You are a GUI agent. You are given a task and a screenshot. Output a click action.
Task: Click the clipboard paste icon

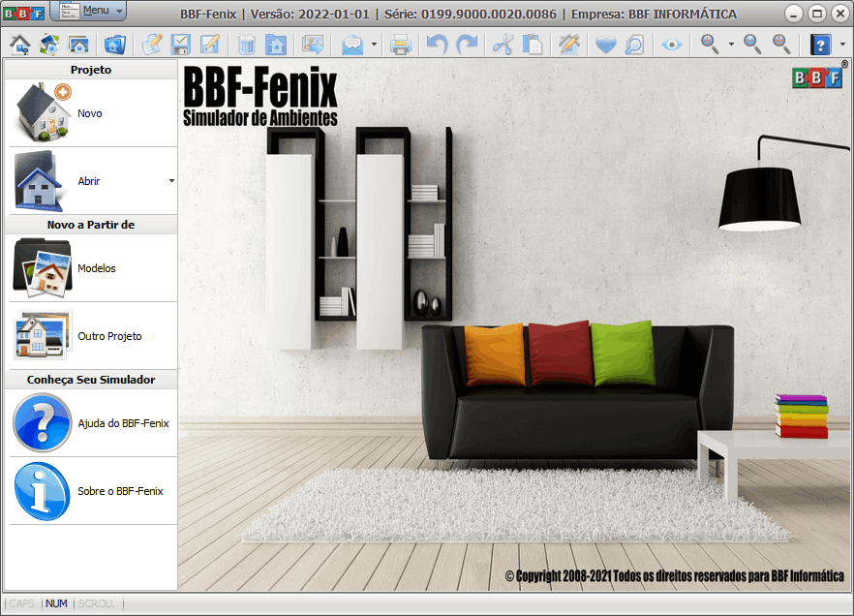pyautogui.click(x=533, y=45)
